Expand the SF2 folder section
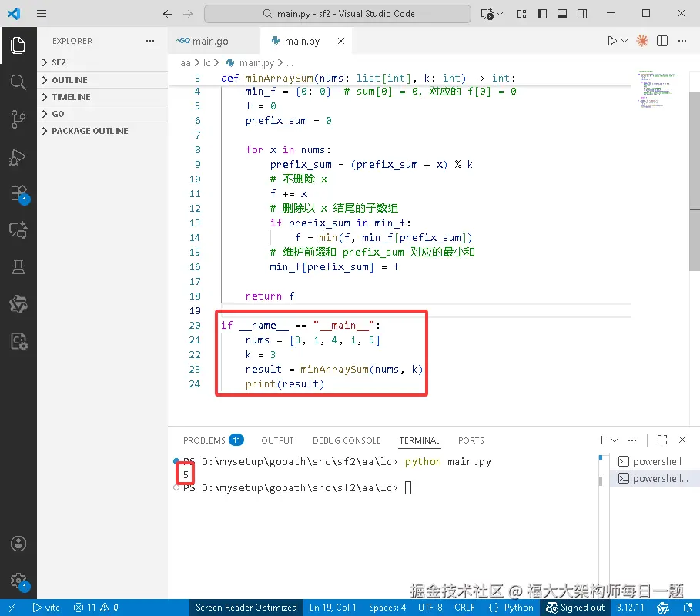 pyautogui.click(x=102, y=62)
